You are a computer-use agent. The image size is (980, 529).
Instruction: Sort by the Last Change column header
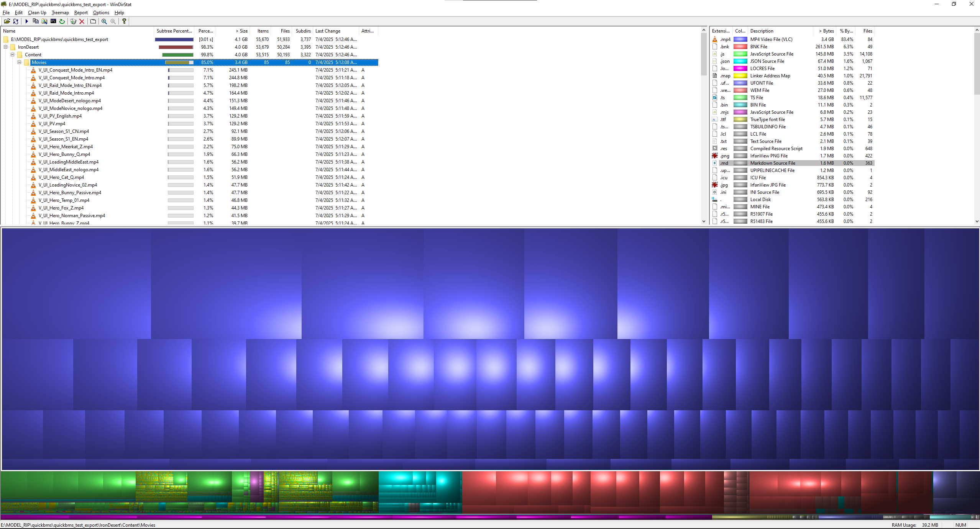(x=336, y=31)
